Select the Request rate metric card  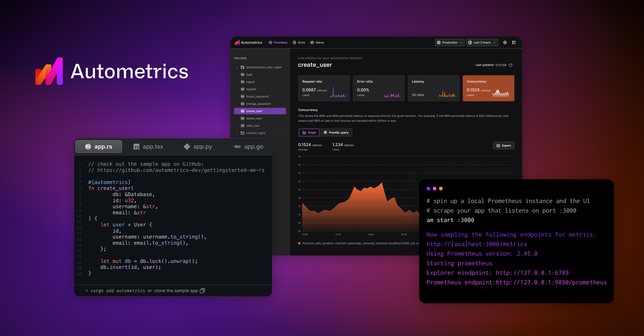(x=324, y=88)
